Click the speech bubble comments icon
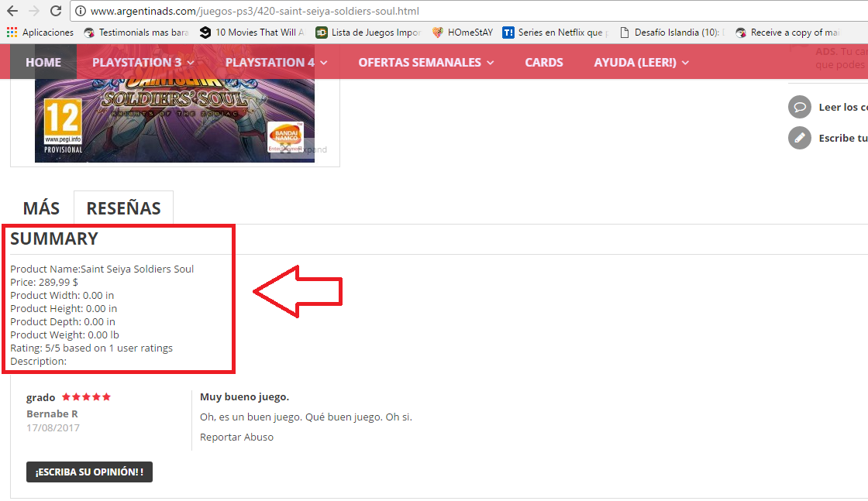Viewport: 868px width, 501px height. tap(799, 108)
